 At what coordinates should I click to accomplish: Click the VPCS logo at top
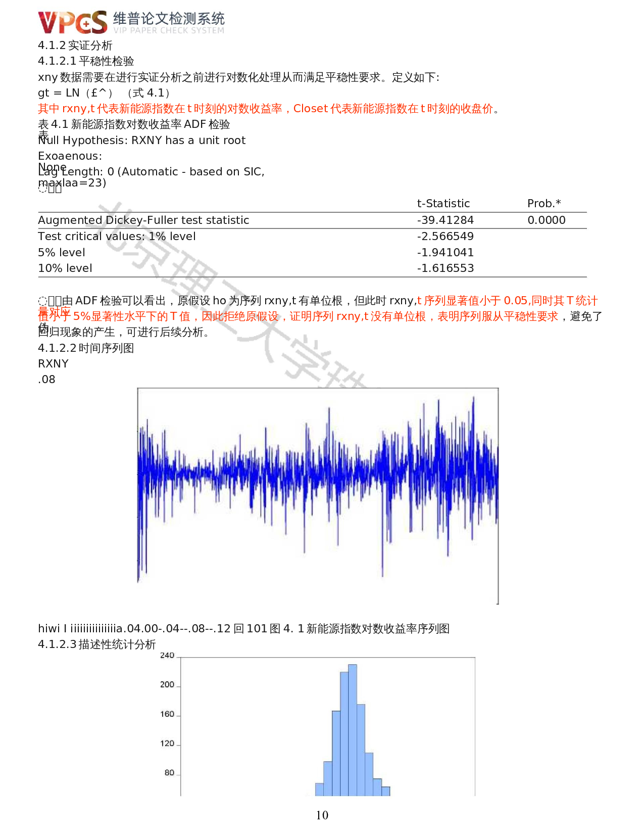click(73, 23)
